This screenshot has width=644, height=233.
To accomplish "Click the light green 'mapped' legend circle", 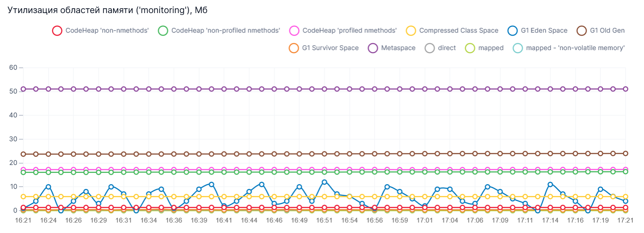I will (x=470, y=48).
